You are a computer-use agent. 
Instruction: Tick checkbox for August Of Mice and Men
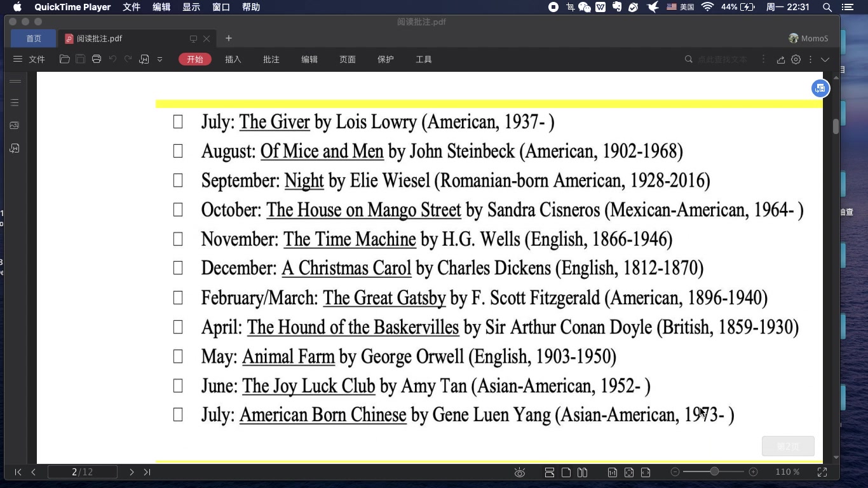(178, 151)
